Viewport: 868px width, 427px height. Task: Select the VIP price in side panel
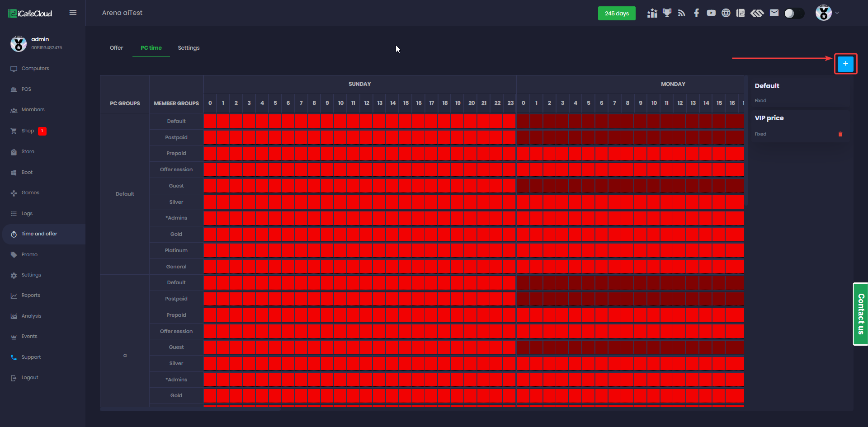[x=769, y=118]
